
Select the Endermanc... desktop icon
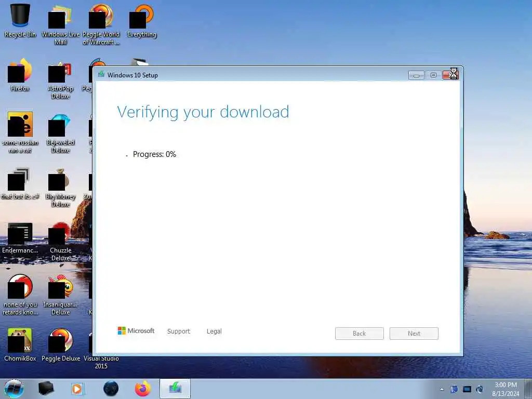pos(20,237)
